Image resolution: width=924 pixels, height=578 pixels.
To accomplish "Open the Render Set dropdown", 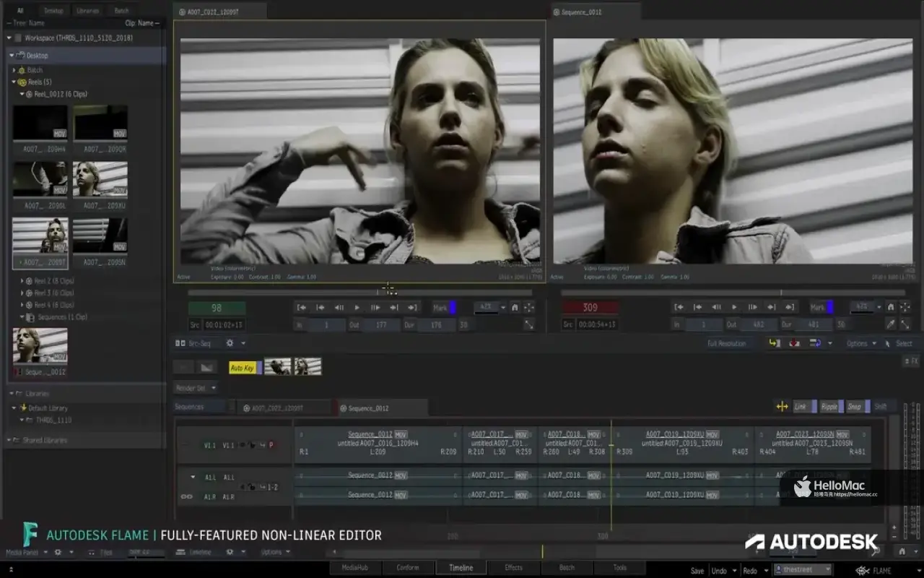I will [x=196, y=388].
